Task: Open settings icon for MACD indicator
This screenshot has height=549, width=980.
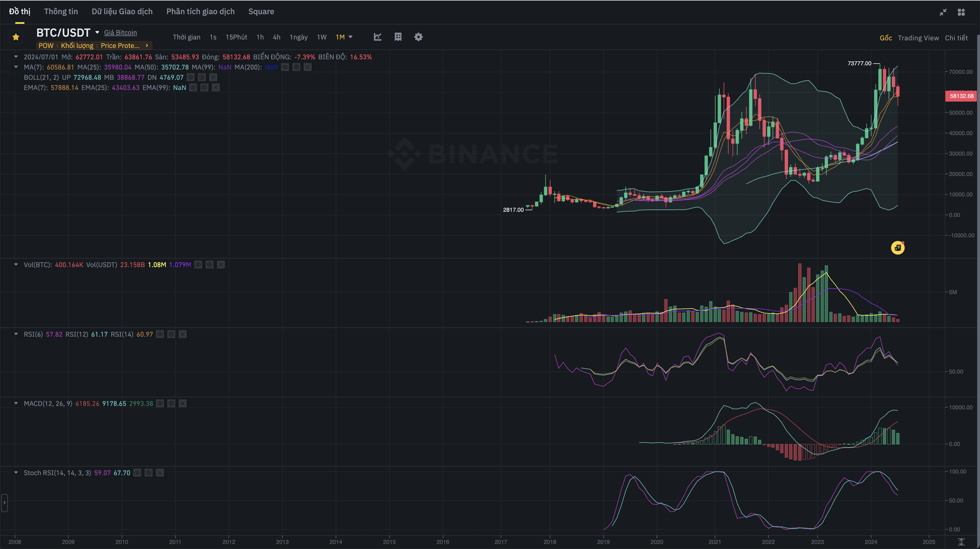Action: [x=171, y=404]
